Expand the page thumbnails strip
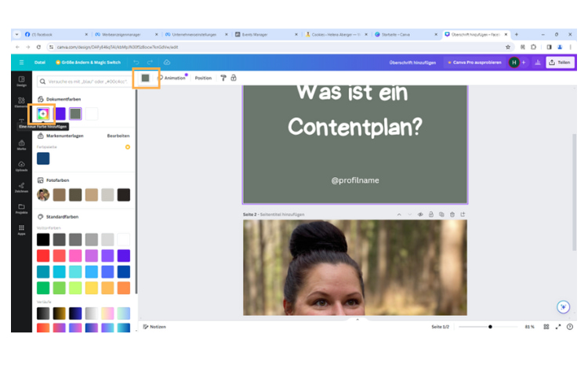Viewport: 588px width, 392px height. tap(358, 320)
